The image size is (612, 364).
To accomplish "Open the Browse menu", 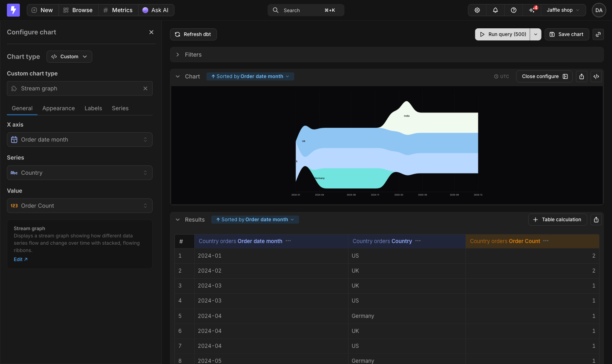I will (x=79, y=10).
